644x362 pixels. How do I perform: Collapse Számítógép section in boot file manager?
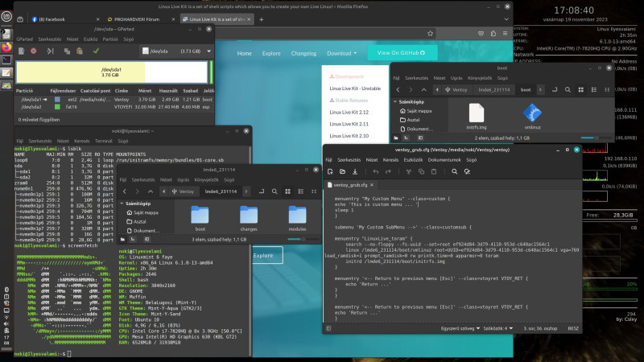(x=395, y=101)
